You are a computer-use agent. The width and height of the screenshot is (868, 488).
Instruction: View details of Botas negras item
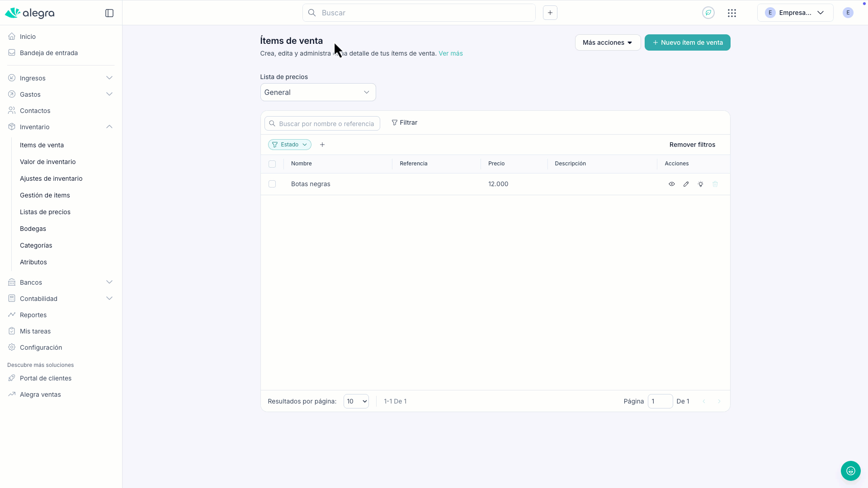(672, 184)
